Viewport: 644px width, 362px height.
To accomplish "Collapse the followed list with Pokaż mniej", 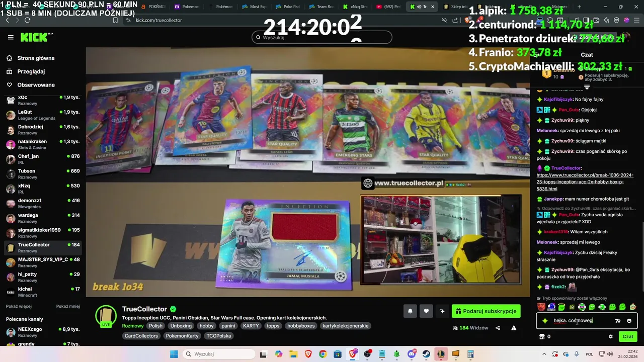I will (68, 306).
